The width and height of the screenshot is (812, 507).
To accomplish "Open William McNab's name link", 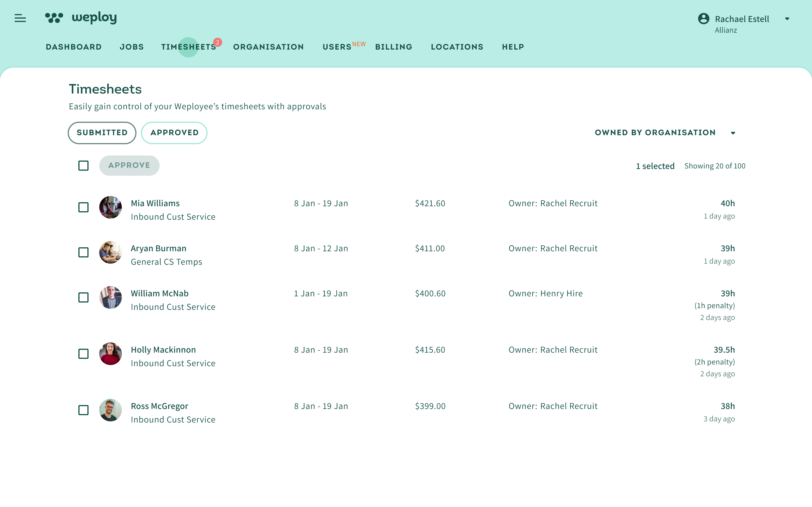I will point(159,293).
